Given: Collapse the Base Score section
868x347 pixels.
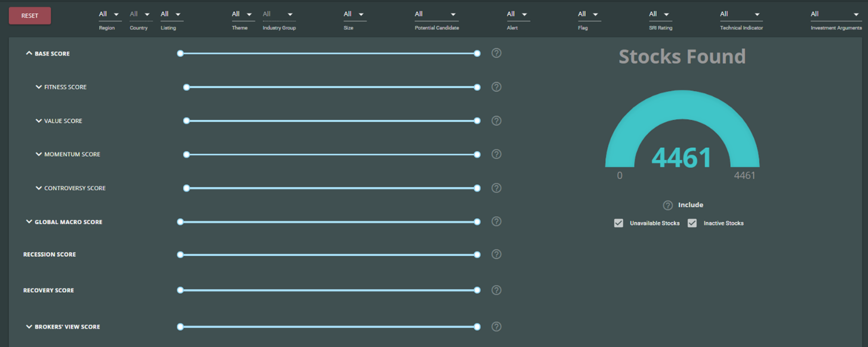Looking at the screenshot, I should pos(29,54).
